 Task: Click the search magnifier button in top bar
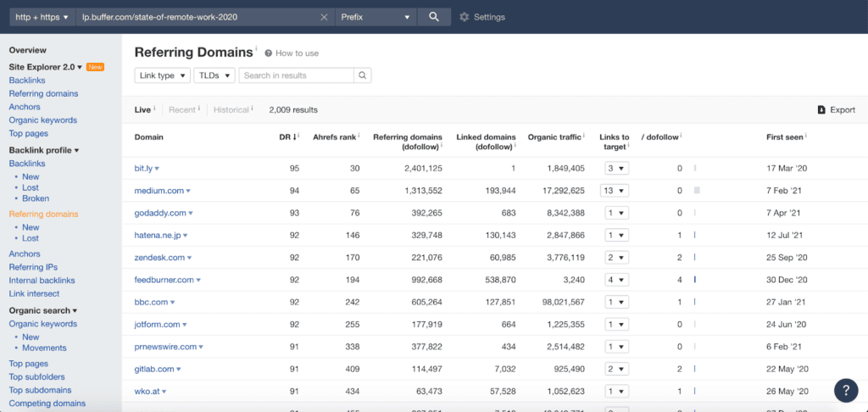coord(434,17)
